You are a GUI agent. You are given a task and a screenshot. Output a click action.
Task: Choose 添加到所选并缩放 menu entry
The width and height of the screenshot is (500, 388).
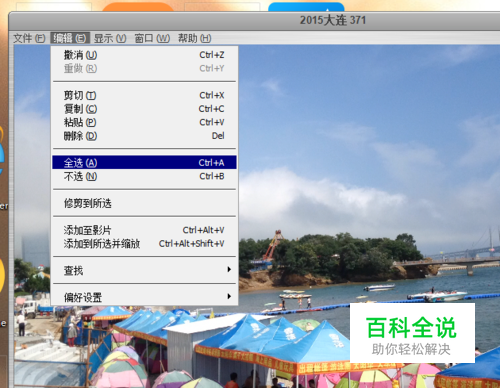click(x=144, y=244)
